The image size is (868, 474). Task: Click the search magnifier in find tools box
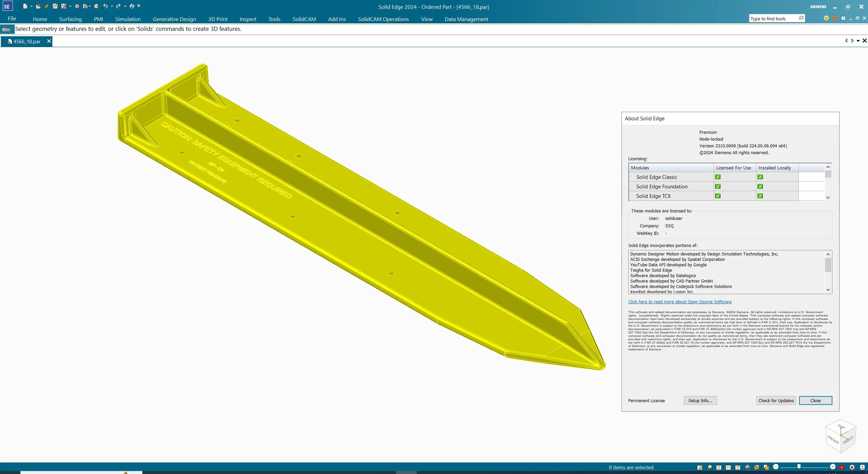(801, 18)
